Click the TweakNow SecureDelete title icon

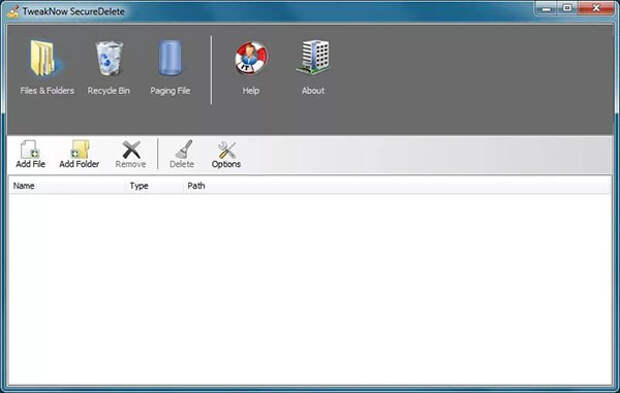pyautogui.click(x=13, y=11)
